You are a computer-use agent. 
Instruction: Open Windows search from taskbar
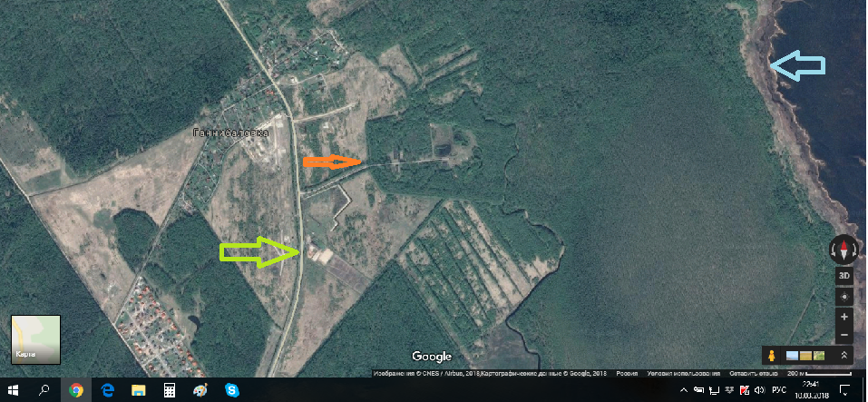44,390
